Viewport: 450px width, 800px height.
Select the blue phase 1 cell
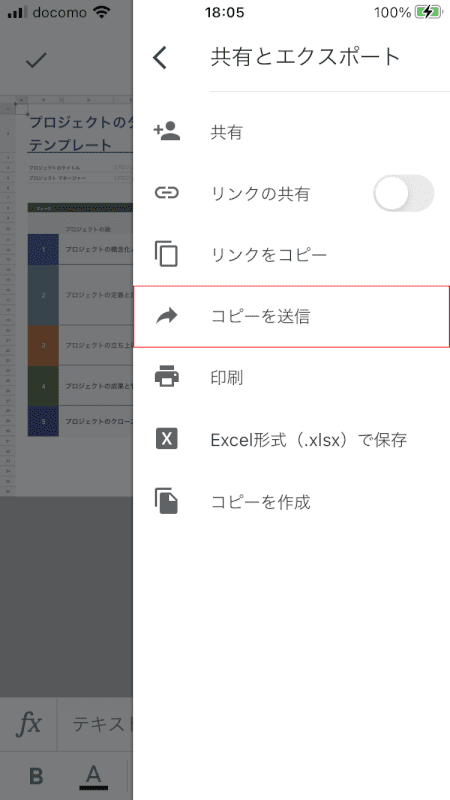43,249
